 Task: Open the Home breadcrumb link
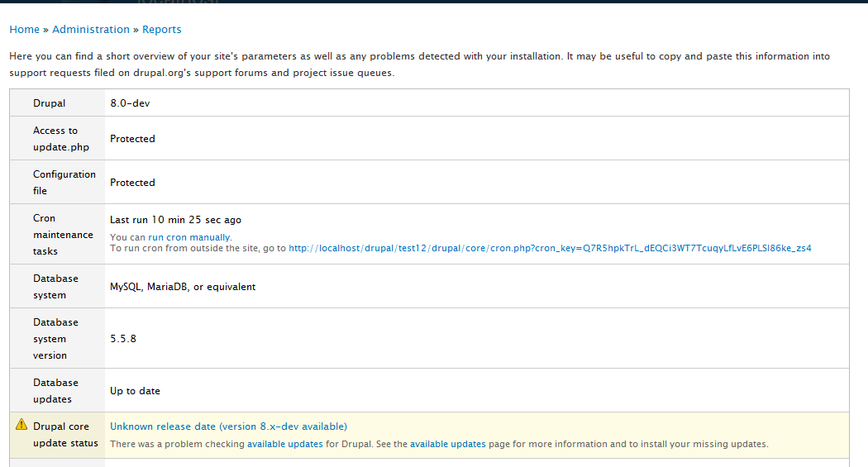[24, 29]
